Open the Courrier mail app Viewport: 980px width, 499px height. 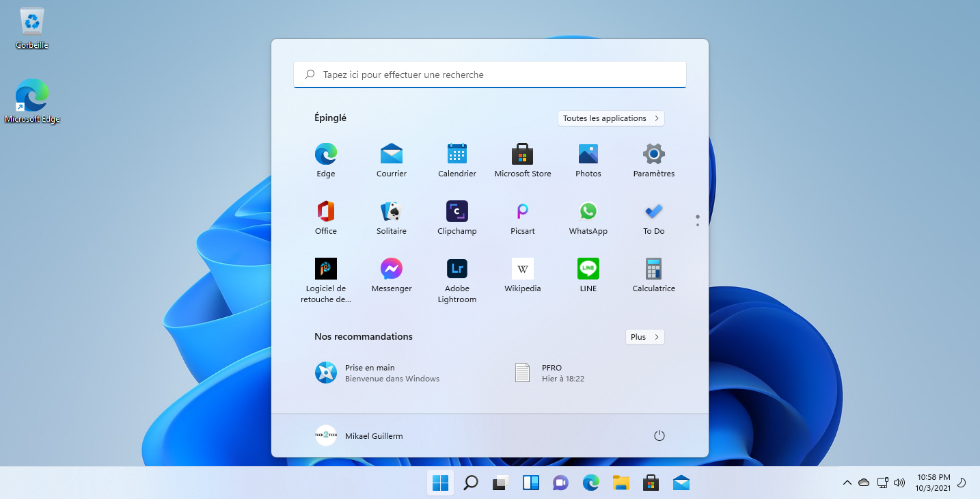click(392, 160)
